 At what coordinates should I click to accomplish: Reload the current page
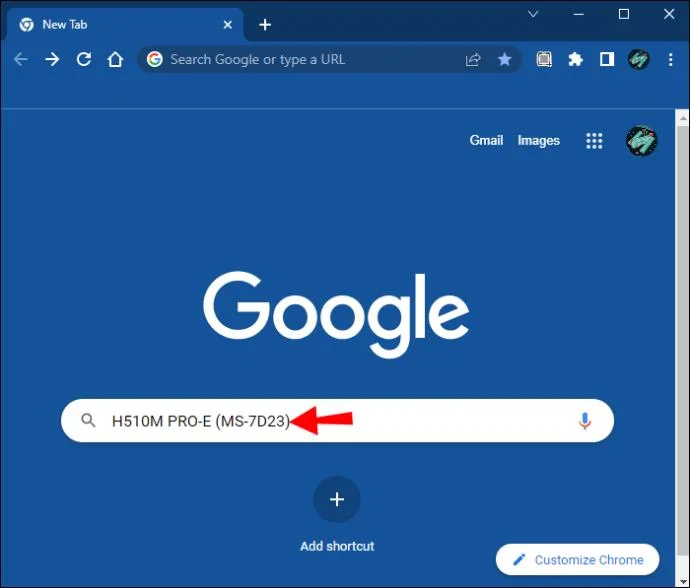(x=84, y=59)
